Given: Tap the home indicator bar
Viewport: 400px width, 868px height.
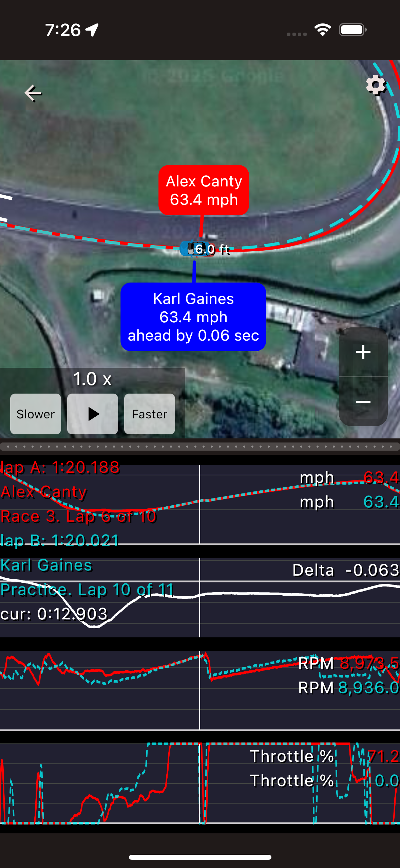Looking at the screenshot, I should coord(200,857).
